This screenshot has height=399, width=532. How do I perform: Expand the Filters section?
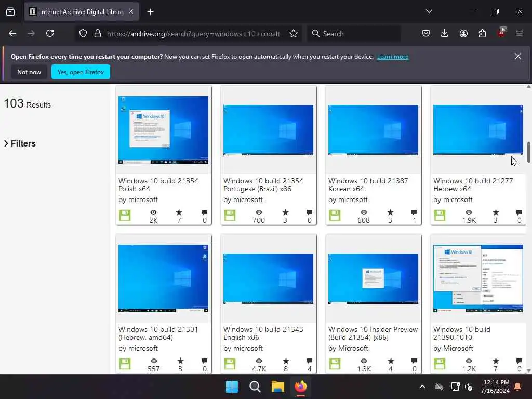click(20, 143)
